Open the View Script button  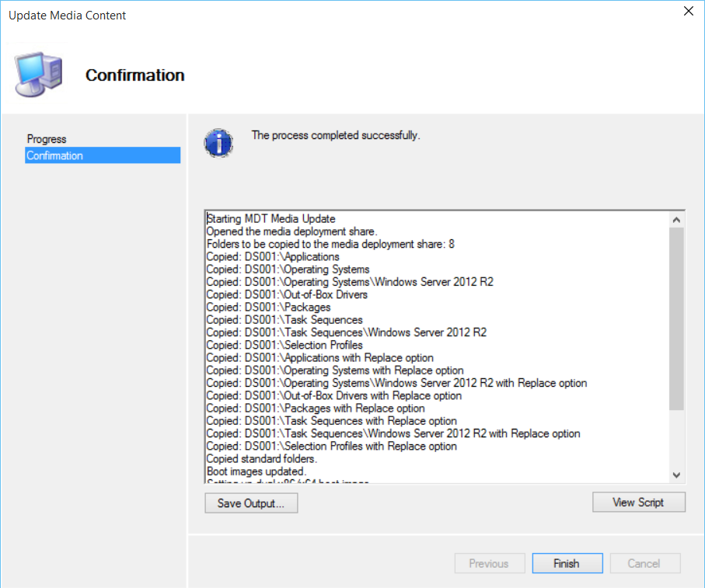(637, 502)
